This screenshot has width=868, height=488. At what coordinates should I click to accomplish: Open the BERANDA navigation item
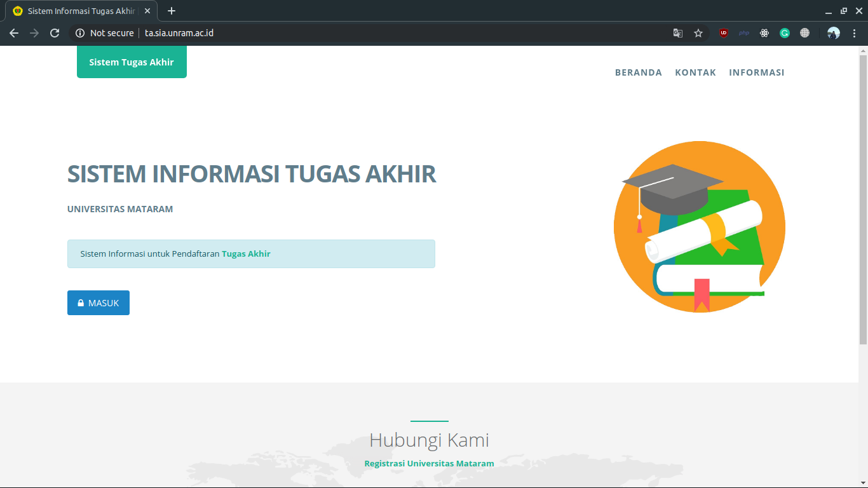pyautogui.click(x=639, y=72)
